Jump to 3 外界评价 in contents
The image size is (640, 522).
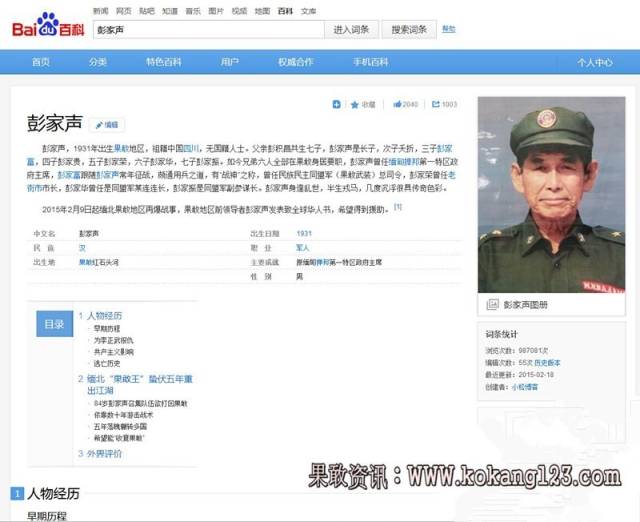point(100,453)
